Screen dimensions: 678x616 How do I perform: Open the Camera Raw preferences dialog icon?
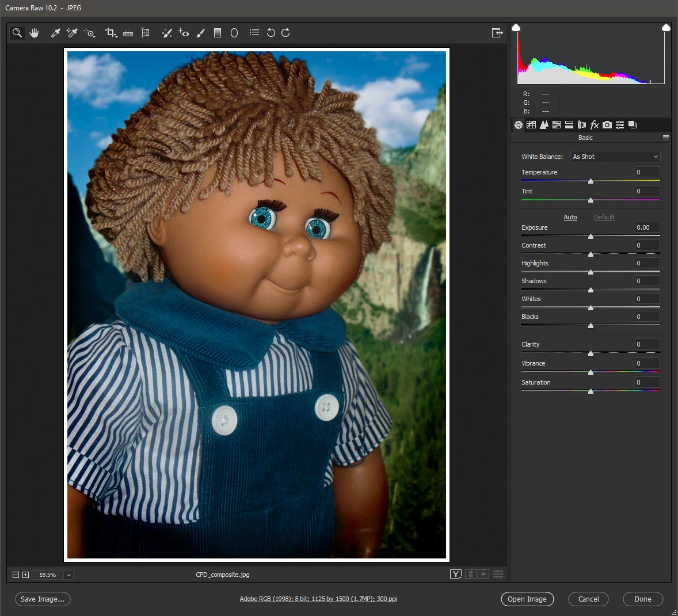(254, 32)
